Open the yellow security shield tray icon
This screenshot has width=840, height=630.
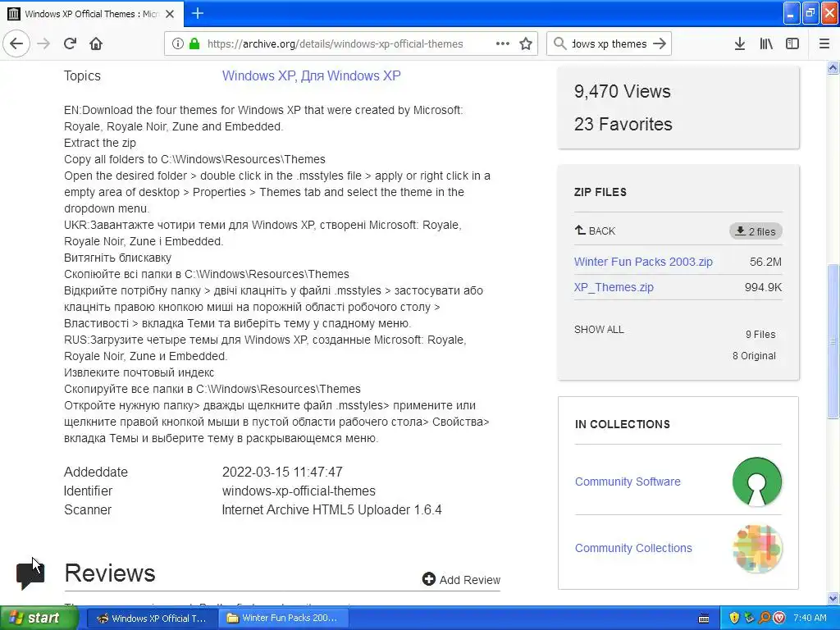click(x=734, y=618)
